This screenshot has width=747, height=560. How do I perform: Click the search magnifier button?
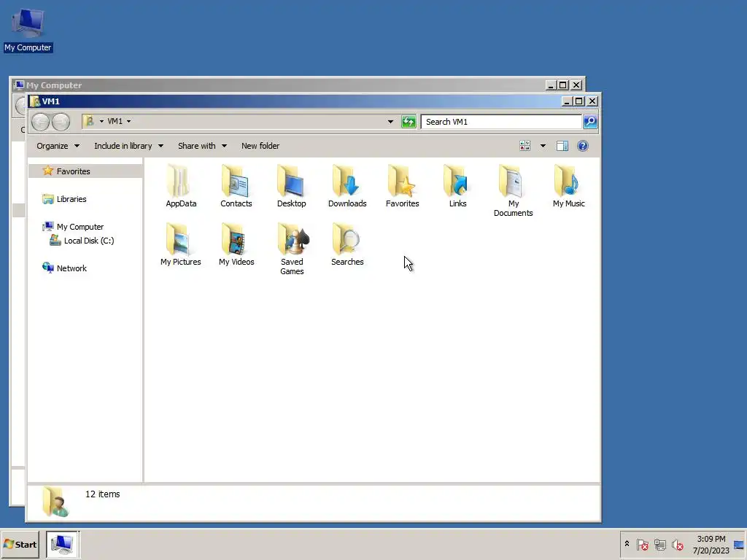(589, 122)
